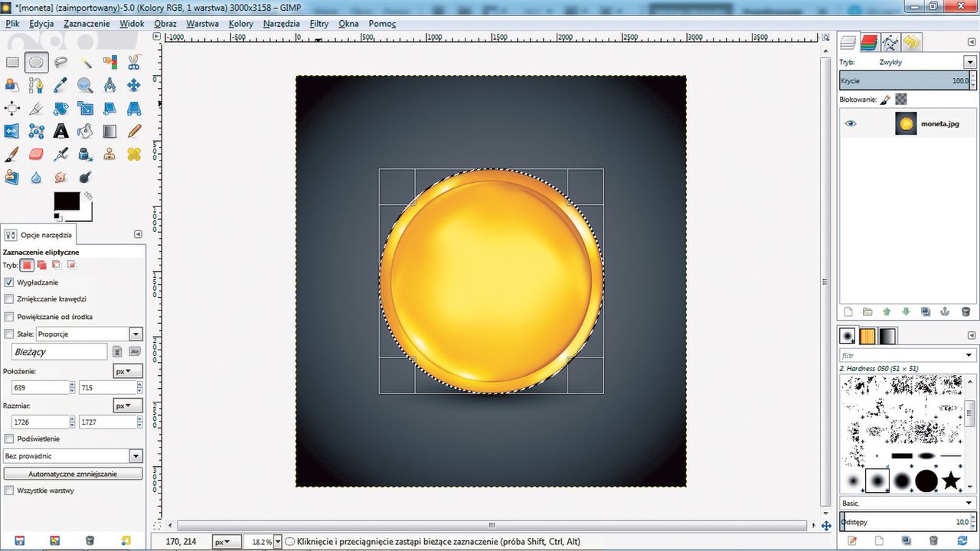Screen dimensions: 980x551
Task: Open the Zaznaczenie menu
Action: coord(87,24)
